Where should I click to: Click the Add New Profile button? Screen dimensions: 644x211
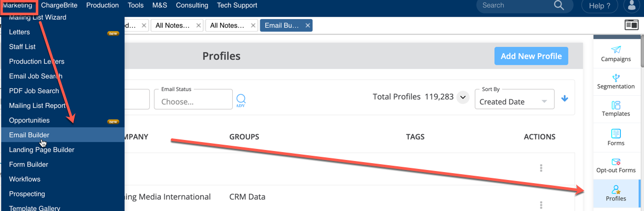click(x=531, y=56)
